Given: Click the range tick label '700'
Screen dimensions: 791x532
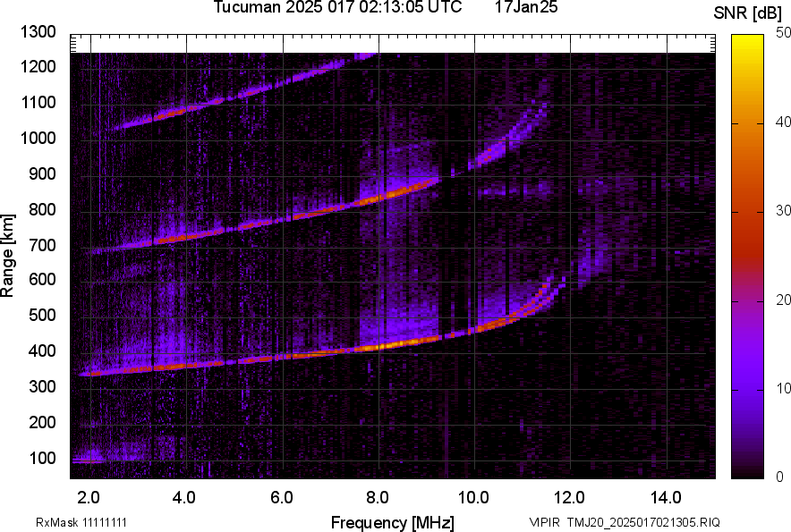Looking at the screenshot, I should point(42,246).
